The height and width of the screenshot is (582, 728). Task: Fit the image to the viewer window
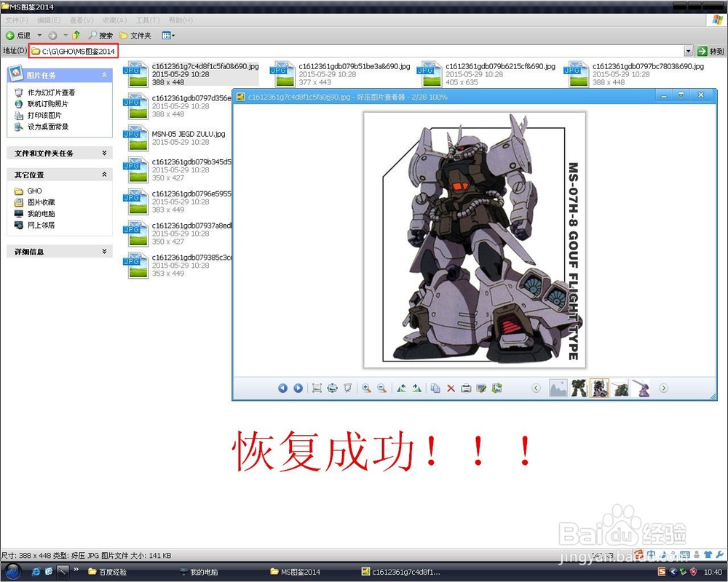(x=332, y=388)
